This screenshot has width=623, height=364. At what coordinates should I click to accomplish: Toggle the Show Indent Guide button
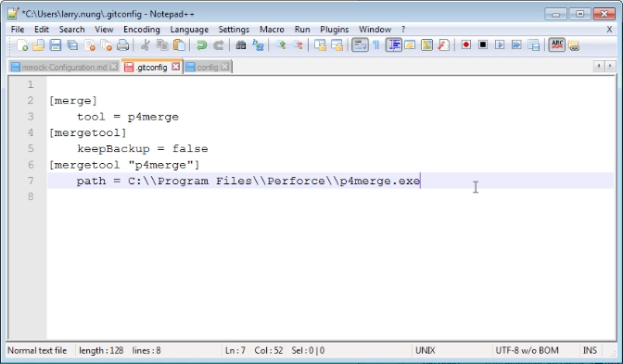(394, 45)
